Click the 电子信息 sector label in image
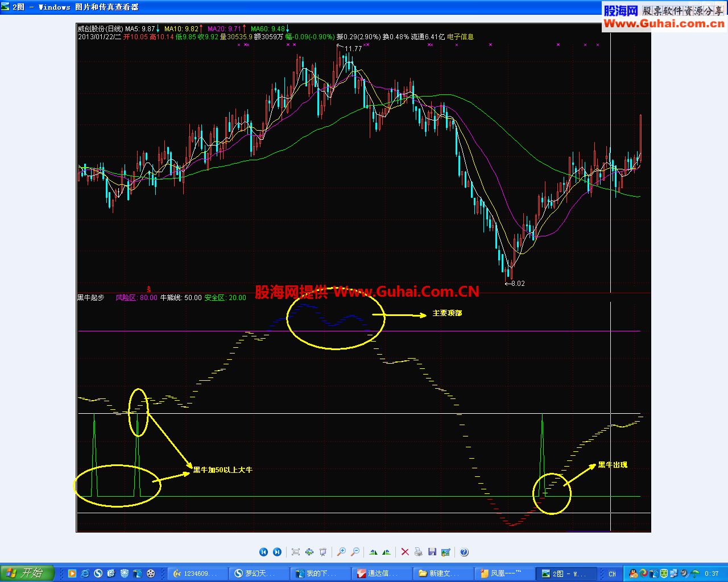The width and height of the screenshot is (728, 582). [460, 37]
